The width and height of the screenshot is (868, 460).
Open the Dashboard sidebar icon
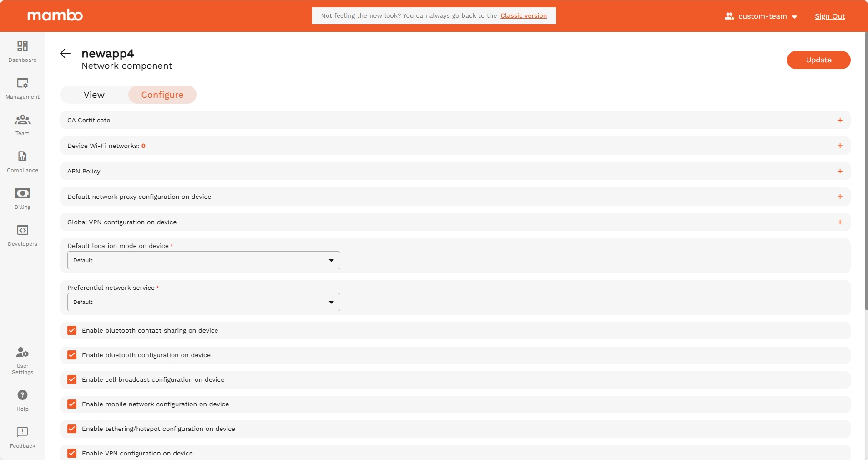coord(22,46)
